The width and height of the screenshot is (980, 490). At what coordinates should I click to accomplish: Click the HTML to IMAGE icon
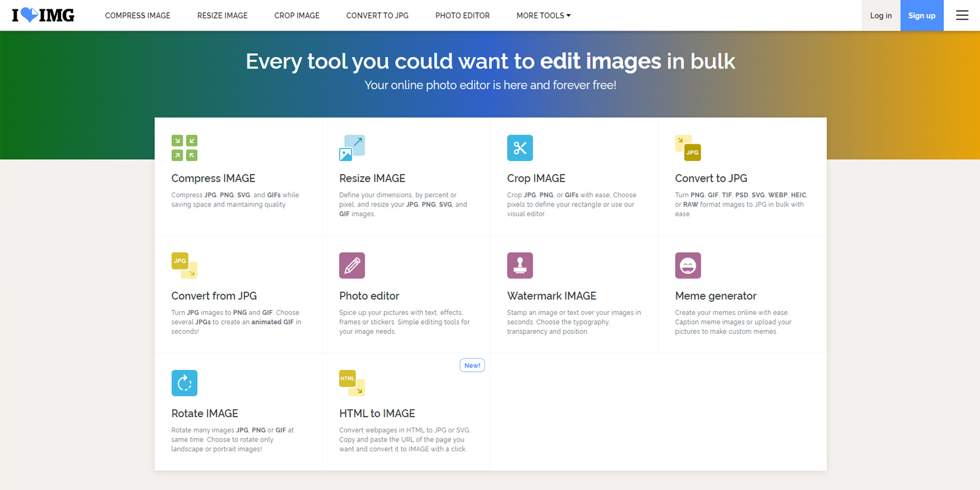[x=352, y=383]
